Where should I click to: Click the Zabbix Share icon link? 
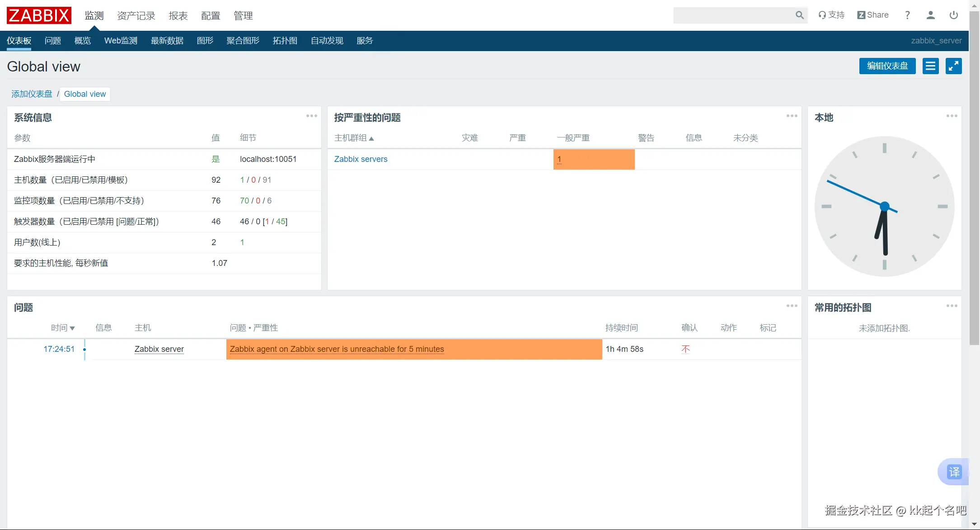coord(872,15)
